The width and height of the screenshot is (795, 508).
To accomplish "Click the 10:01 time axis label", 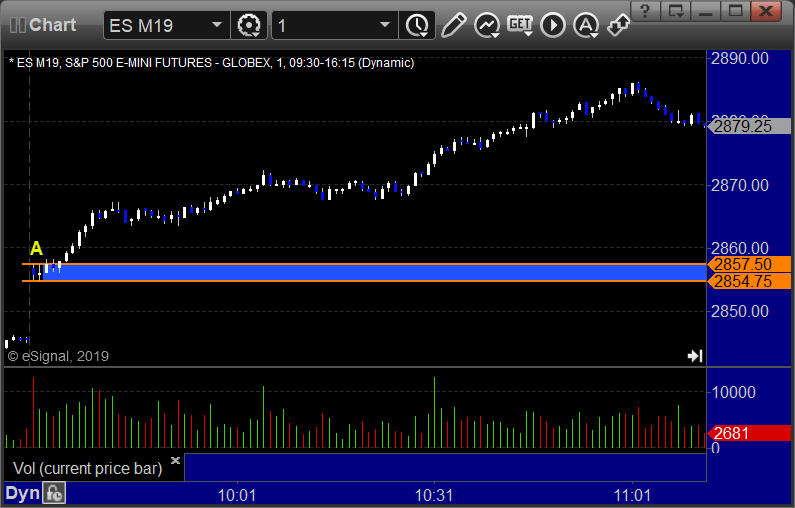I will [x=237, y=495].
